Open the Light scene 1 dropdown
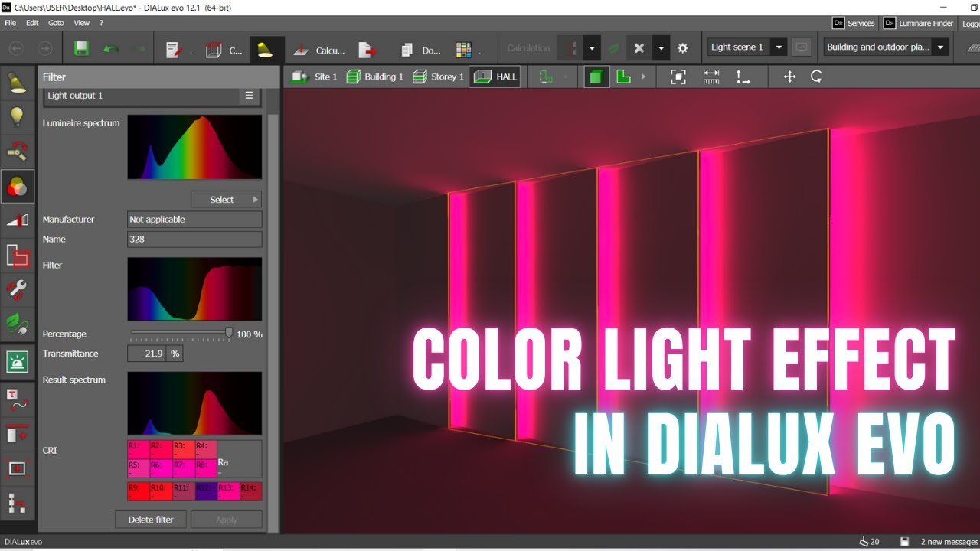Image resolution: width=980 pixels, height=551 pixels. 779,47
